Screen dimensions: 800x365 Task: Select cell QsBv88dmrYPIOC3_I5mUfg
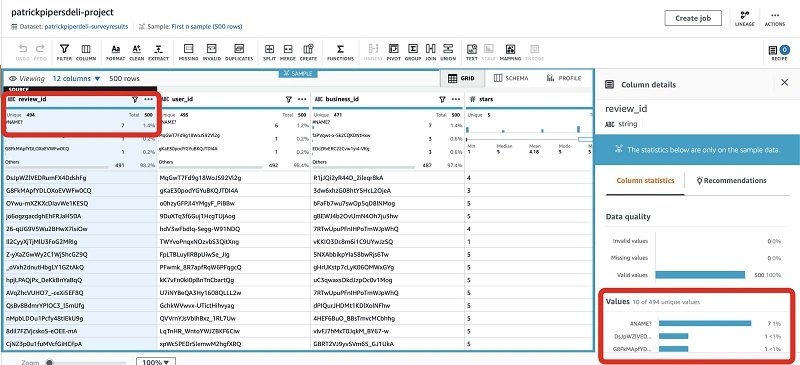click(x=81, y=305)
